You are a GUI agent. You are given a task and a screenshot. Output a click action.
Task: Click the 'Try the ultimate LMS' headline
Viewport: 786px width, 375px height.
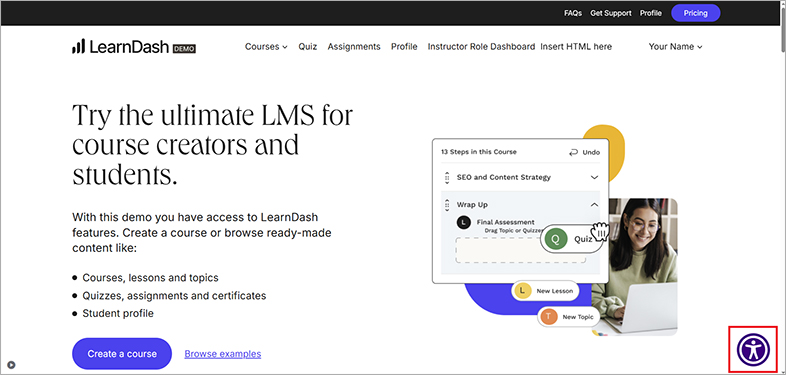tap(213, 144)
